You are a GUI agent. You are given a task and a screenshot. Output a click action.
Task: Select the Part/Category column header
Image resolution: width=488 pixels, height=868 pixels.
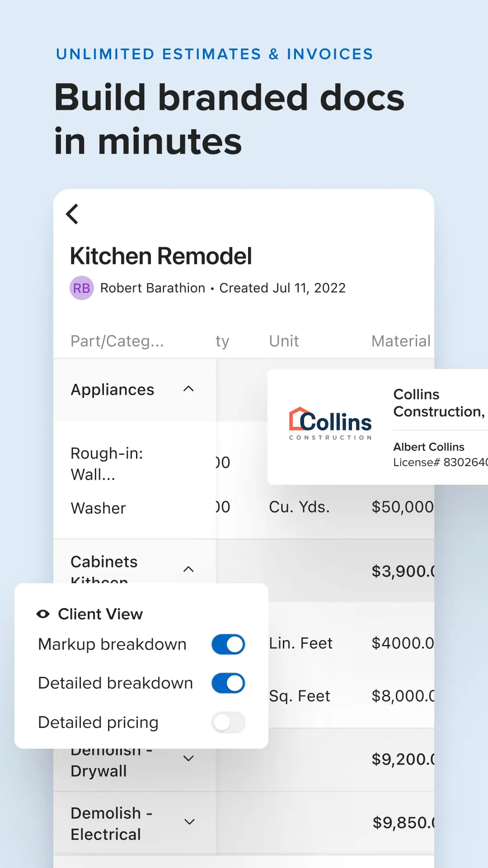click(117, 341)
